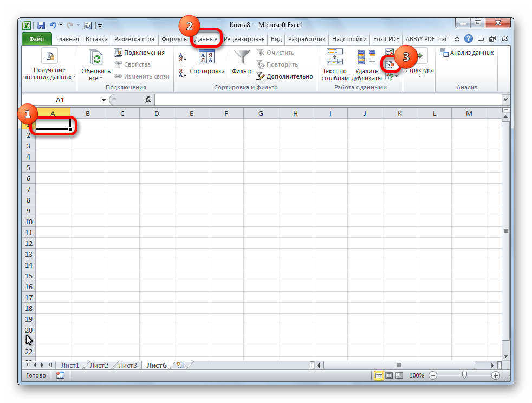Click zoom out minus button
The width and height of the screenshot is (532, 403).
pos(433,375)
